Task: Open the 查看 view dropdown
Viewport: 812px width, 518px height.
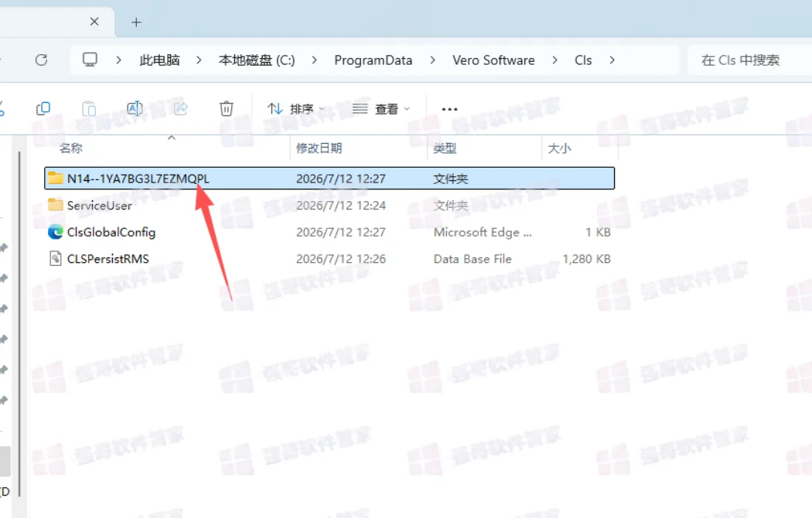Action: click(x=380, y=109)
